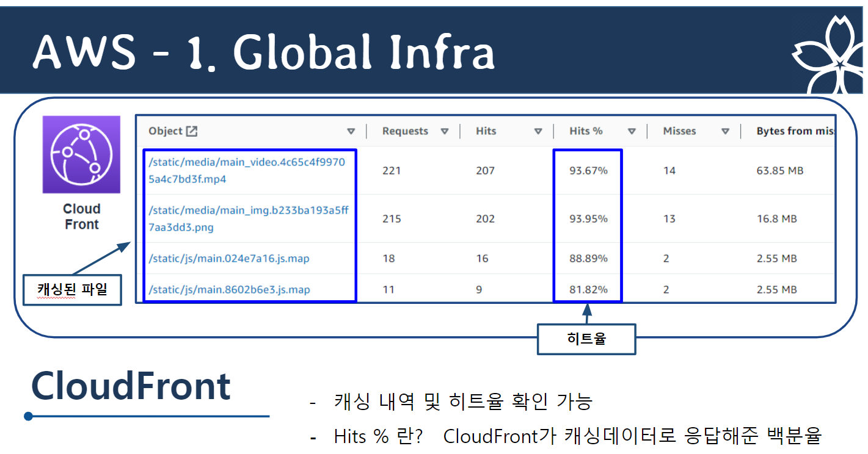Click the Misses column header text

click(679, 131)
